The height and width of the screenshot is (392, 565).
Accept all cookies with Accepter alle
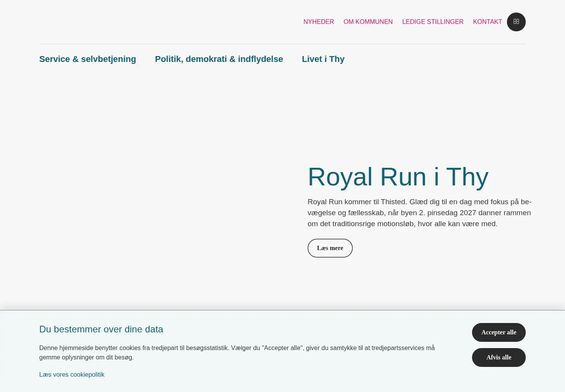point(499,332)
